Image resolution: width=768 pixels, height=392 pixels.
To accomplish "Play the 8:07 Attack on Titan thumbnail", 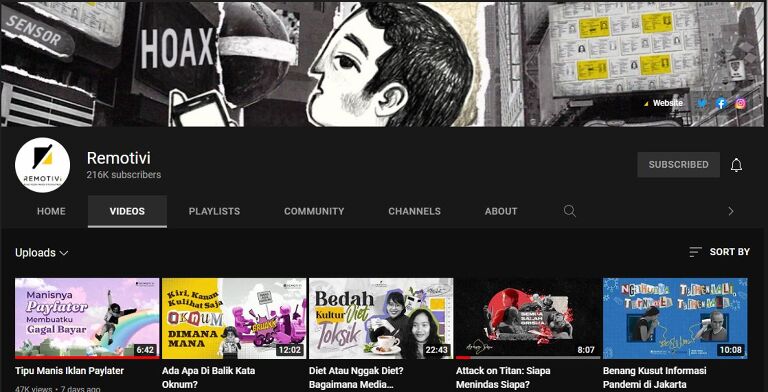I will point(528,318).
